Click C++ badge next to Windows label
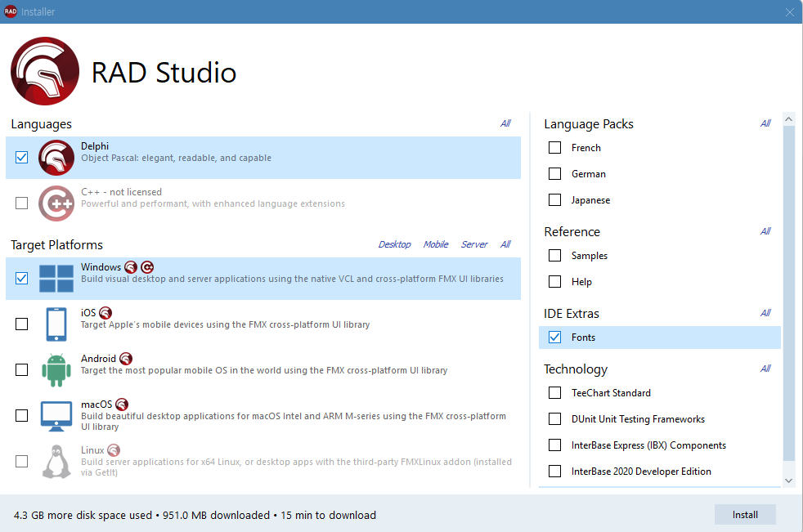Viewport: 803px width, 532px height. [x=147, y=267]
